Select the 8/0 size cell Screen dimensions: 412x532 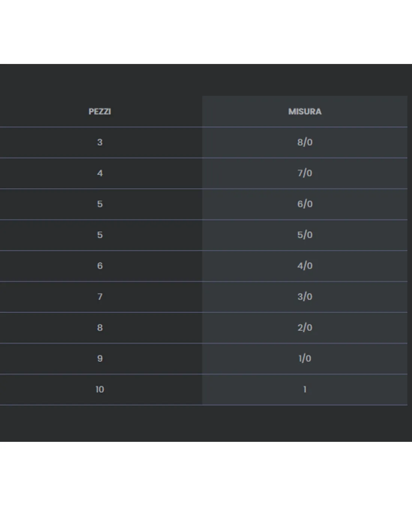click(x=305, y=142)
